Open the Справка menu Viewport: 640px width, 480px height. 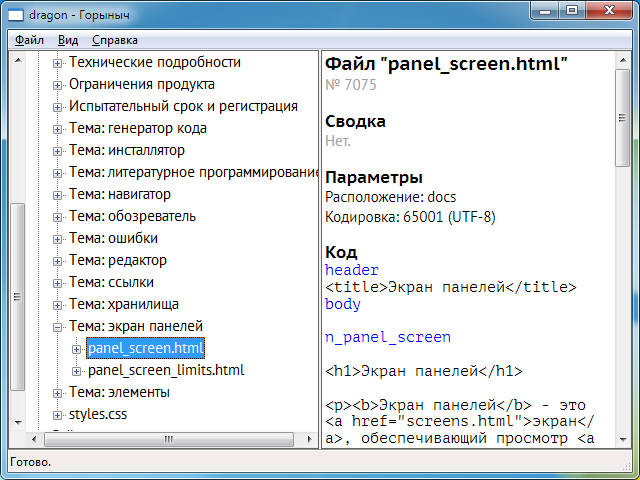pos(115,40)
